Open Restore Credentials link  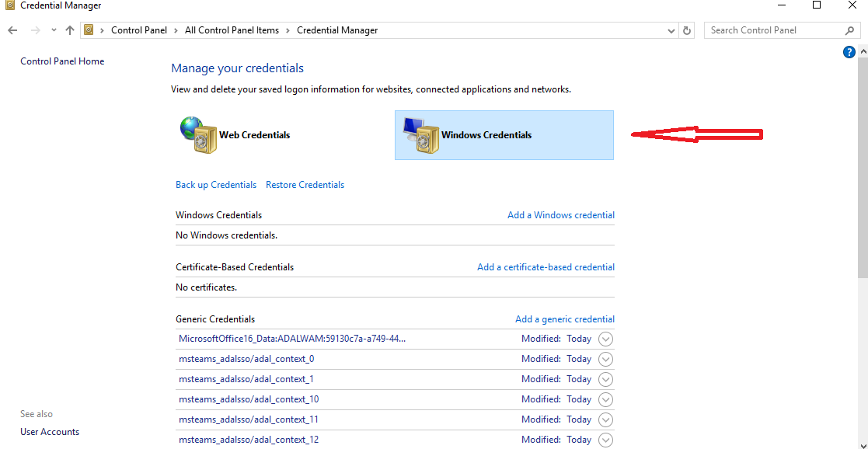click(305, 185)
